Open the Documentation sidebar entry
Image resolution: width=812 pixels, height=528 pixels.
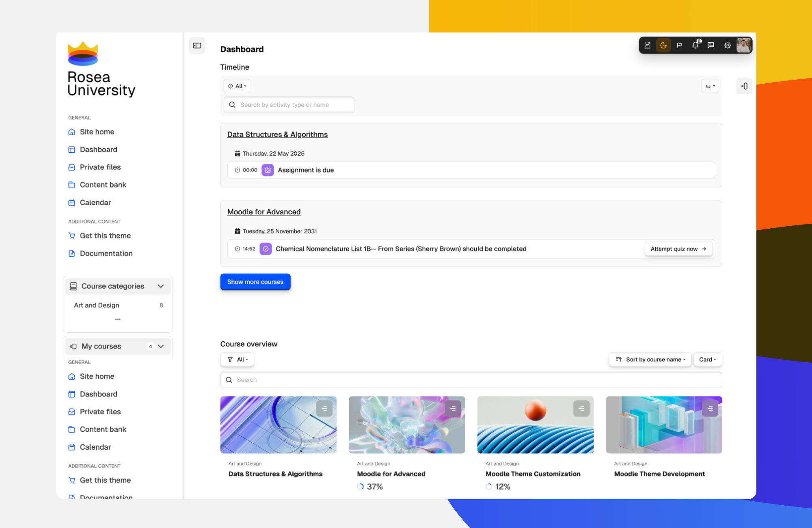pyautogui.click(x=106, y=253)
